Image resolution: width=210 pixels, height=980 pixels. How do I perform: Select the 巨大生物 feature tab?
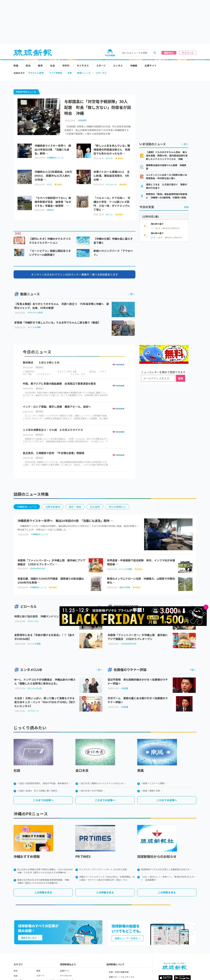pyautogui.click(x=95, y=507)
